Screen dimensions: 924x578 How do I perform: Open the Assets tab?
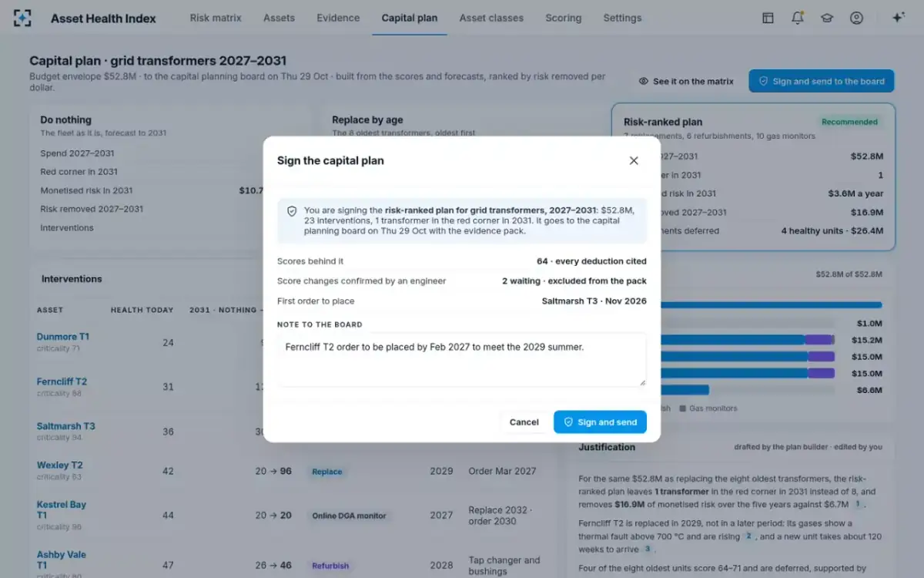pyautogui.click(x=279, y=18)
